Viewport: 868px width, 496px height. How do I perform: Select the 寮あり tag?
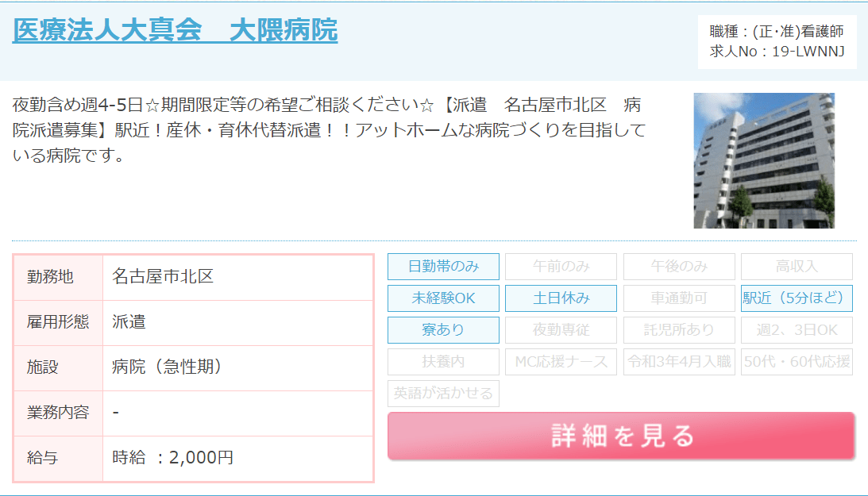443,330
